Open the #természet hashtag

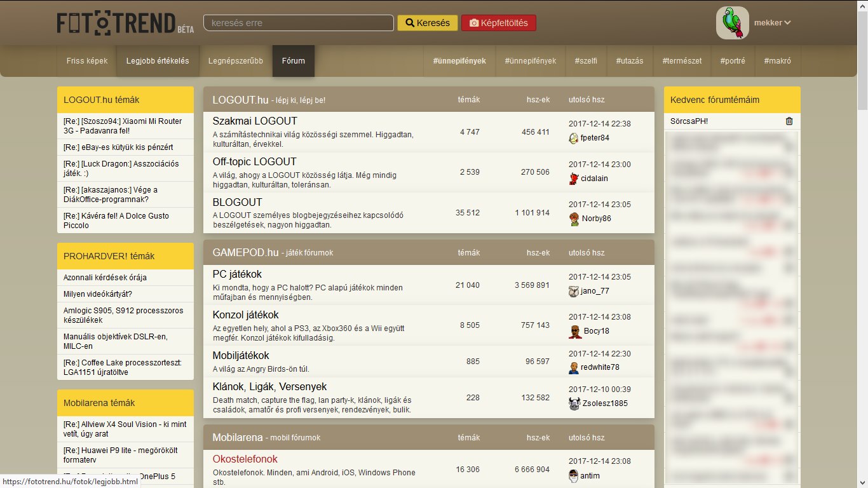point(682,61)
